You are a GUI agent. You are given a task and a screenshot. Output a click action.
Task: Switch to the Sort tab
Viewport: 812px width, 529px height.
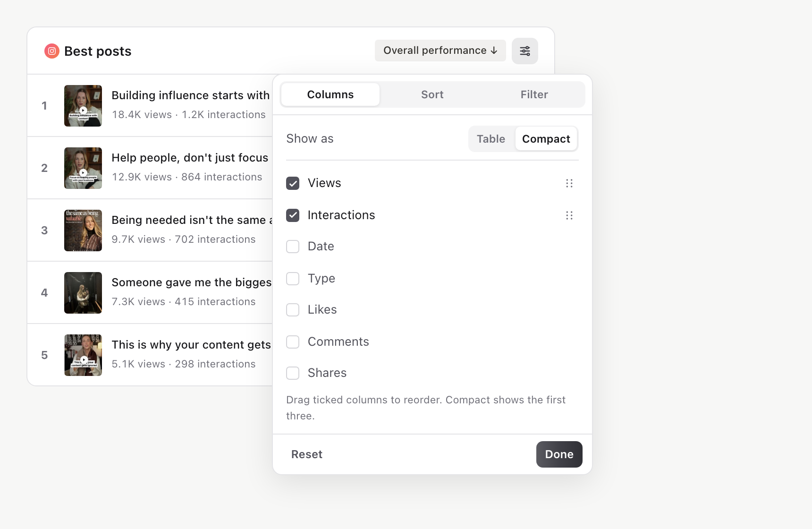(432, 94)
